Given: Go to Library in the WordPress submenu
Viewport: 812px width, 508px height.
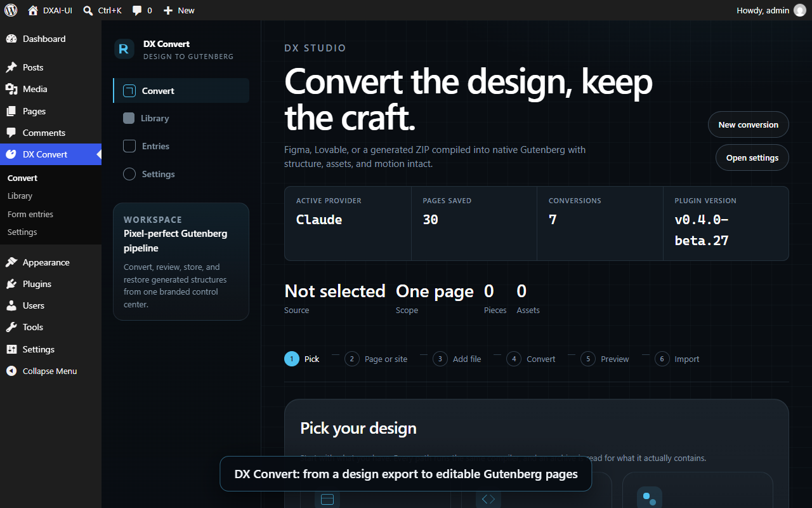Looking at the screenshot, I should pos(20,196).
